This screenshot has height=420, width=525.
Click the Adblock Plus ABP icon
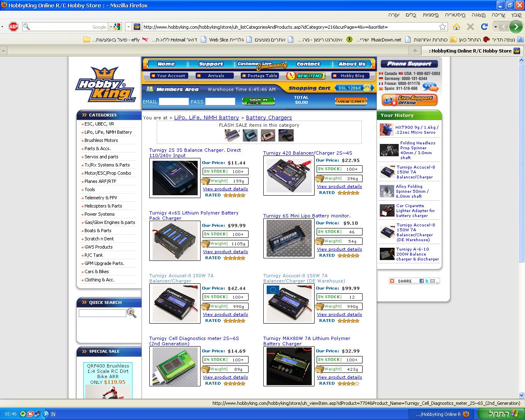[14, 27]
